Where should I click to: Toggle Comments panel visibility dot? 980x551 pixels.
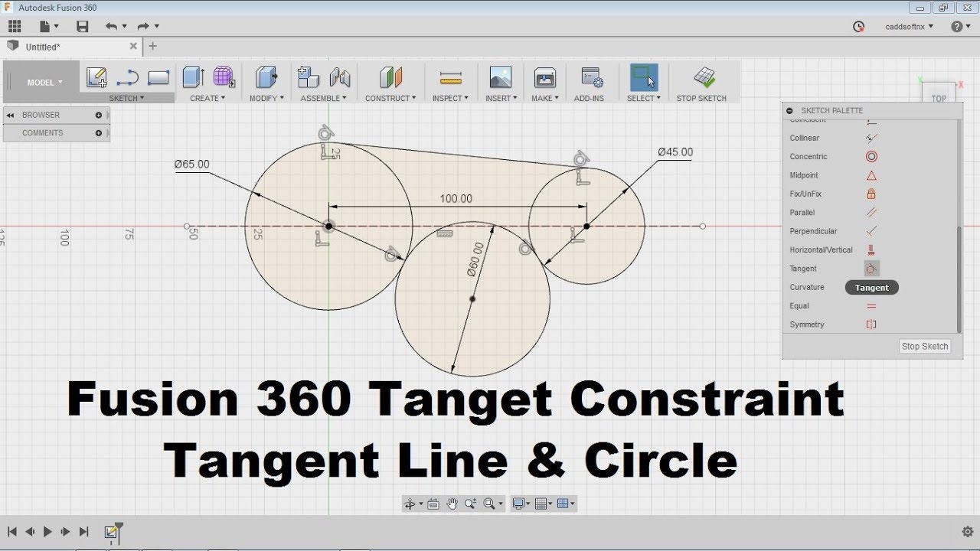coord(99,133)
